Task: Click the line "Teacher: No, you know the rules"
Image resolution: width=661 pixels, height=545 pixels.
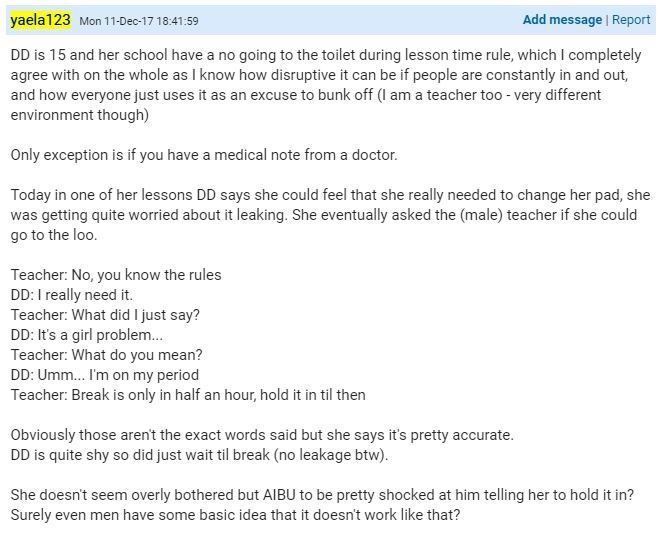Action: pyautogui.click(x=116, y=274)
